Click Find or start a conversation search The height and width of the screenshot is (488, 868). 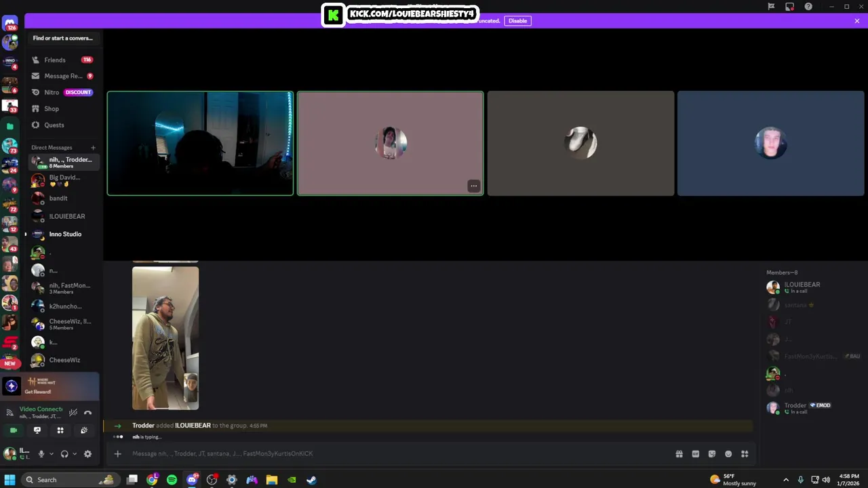click(63, 38)
